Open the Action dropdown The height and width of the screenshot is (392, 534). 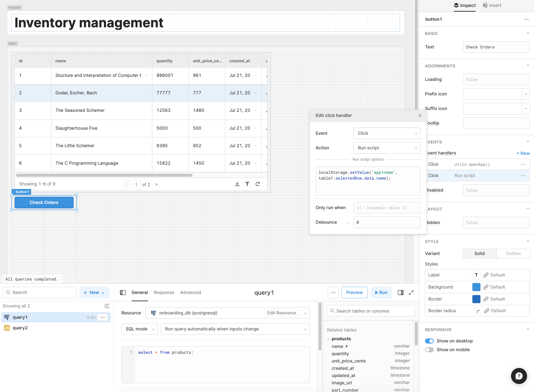(x=387, y=148)
